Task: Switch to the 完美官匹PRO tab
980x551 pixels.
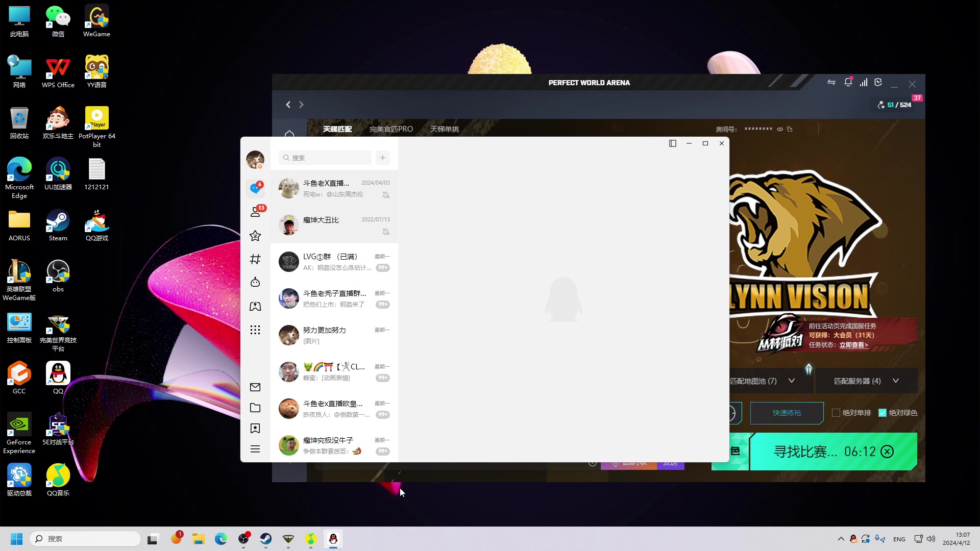Action: coord(391,129)
